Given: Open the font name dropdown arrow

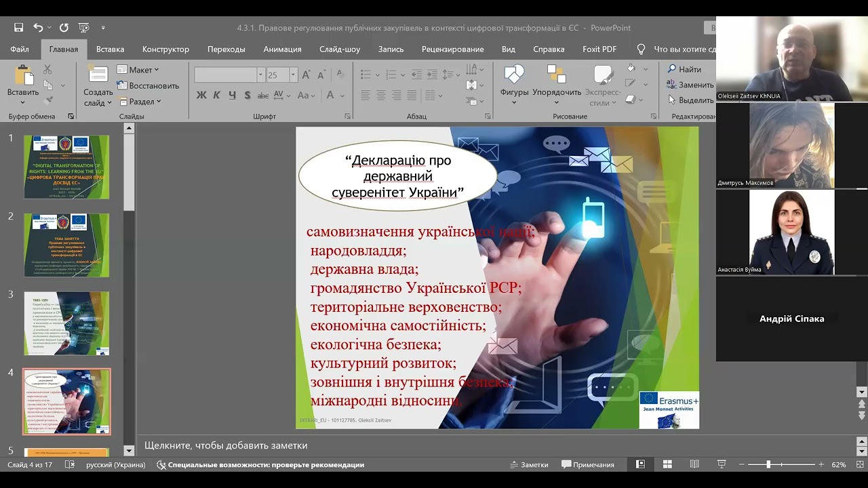Looking at the screenshot, I should 260,75.
